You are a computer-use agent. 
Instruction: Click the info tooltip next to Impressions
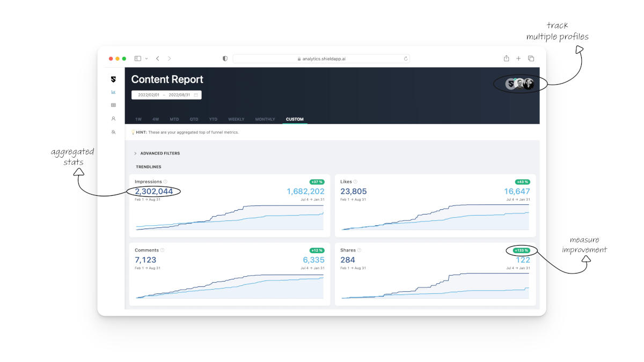click(x=165, y=181)
